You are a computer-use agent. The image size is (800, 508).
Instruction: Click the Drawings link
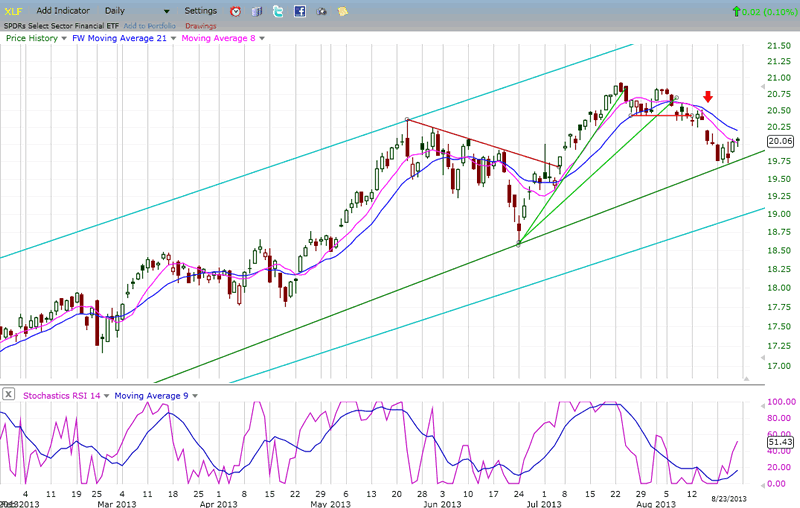[200, 25]
